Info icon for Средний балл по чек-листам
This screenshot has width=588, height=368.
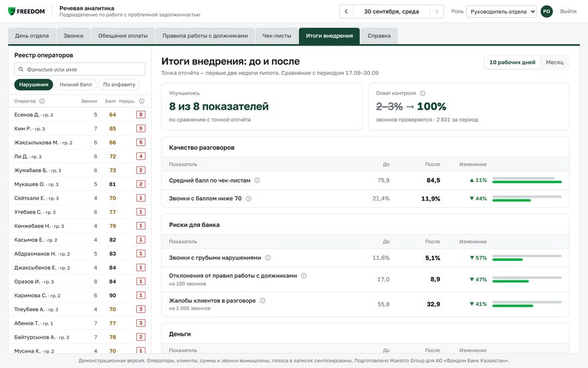(x=257, y=180)
